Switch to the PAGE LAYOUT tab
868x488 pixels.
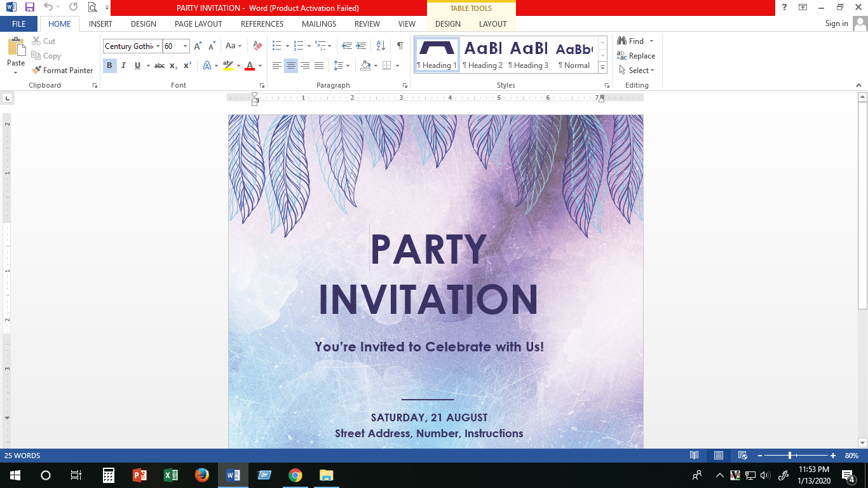(198, 24)
